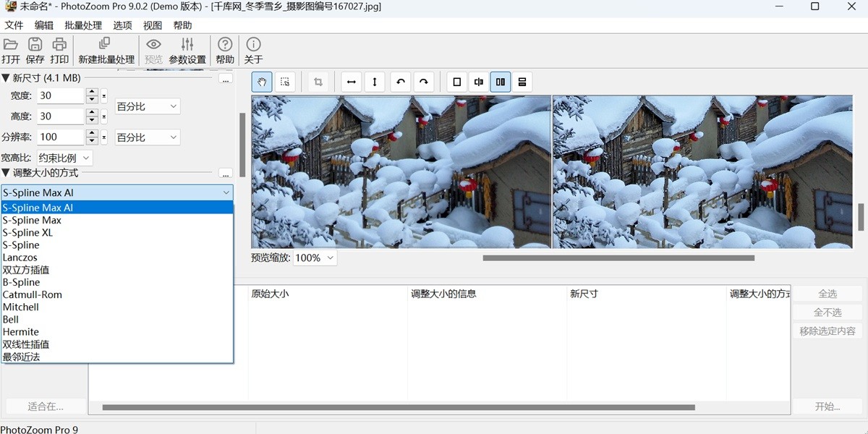The height and width of the screenshot is (434, 868).
Task: Open the 预览缩放 zoom level dropdown
Action: (314, 258)
